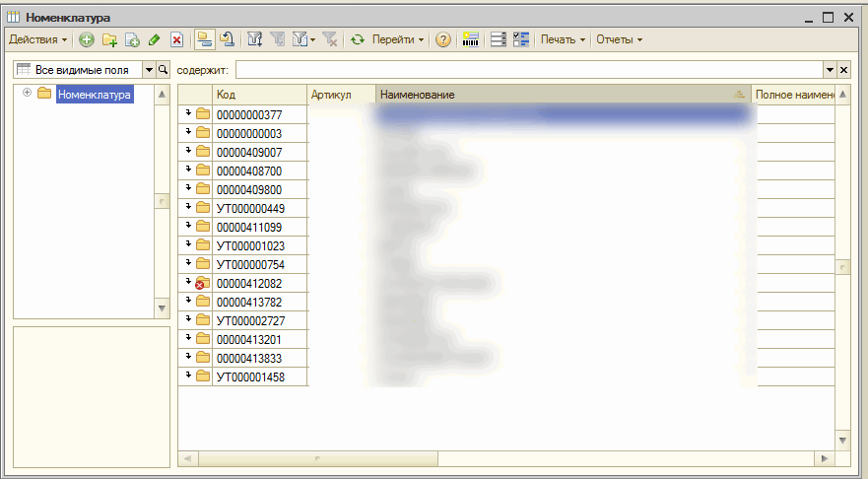This screenshot has width=868, height=479.
Task: Open the search text history dropdown arrow
Action: click(x=828, y=70)
